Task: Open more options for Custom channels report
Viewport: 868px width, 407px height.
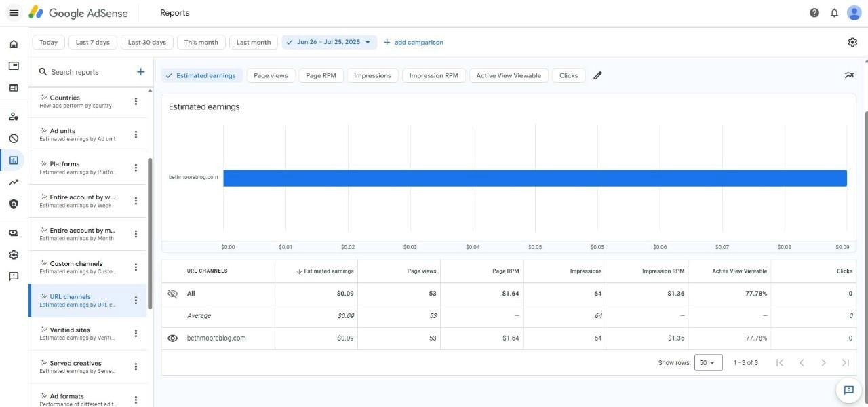Action: point(136,267)
